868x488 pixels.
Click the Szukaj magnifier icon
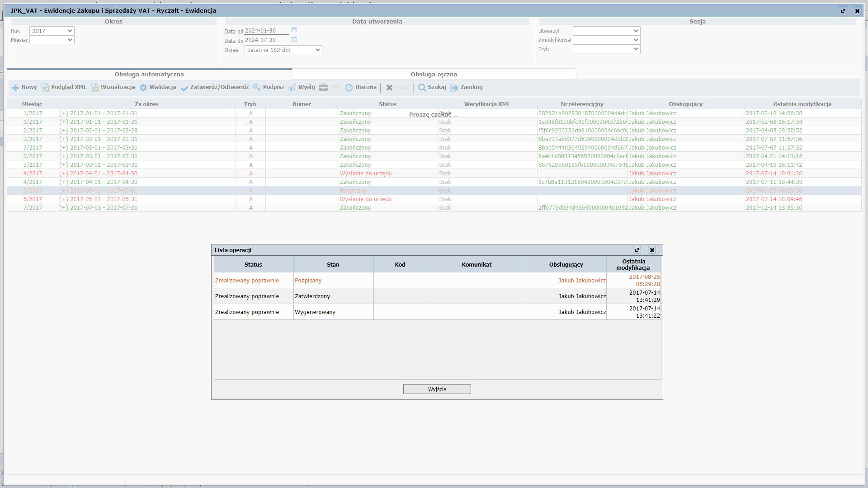point(422,88)
